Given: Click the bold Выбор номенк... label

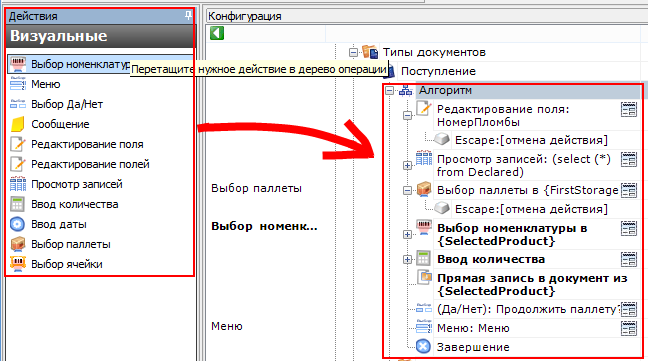Looking at the screenshot, I should (264, 226).
